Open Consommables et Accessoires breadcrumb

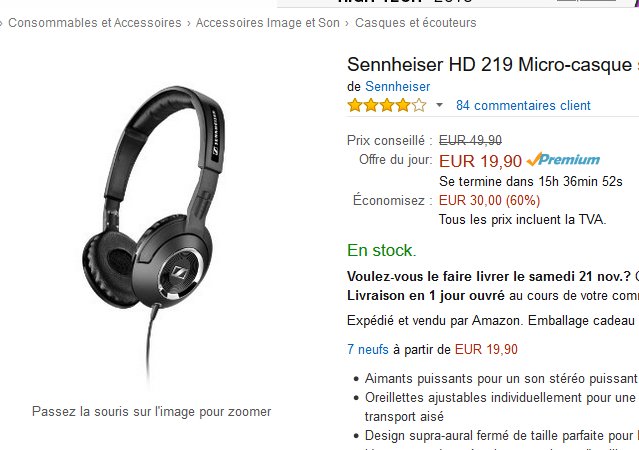coord(95,23)
